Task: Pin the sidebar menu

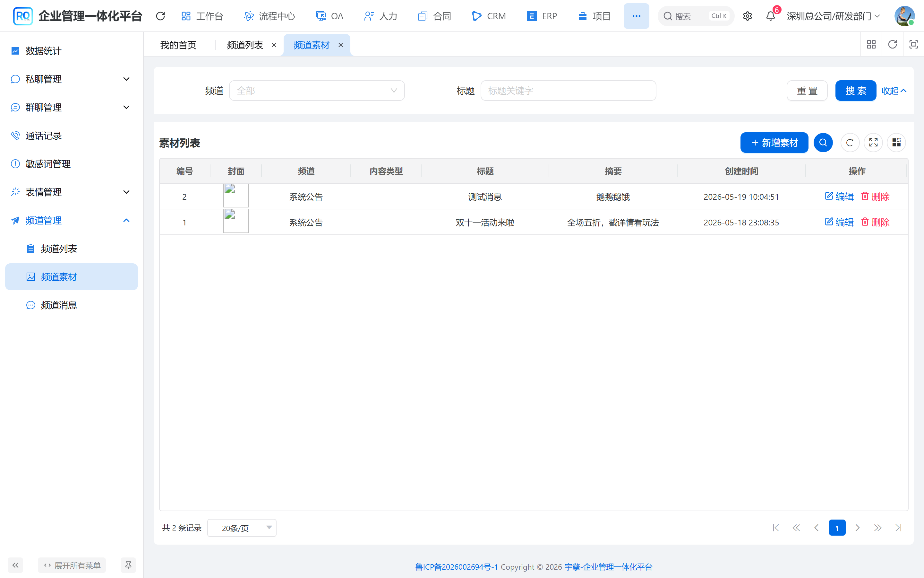Action: click(x=128, y=565)
